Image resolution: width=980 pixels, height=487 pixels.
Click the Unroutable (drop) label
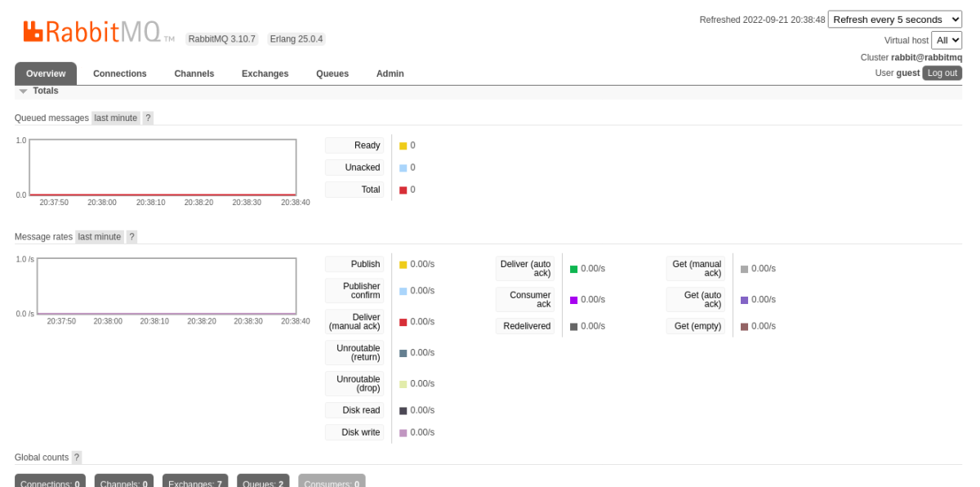click(x=354, y=384)
